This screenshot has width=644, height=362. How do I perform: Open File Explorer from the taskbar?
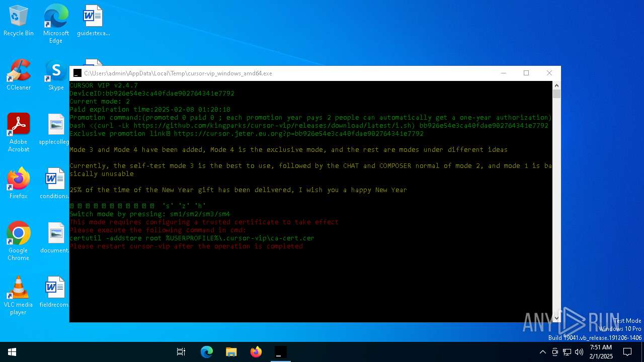tap(231, 352)
